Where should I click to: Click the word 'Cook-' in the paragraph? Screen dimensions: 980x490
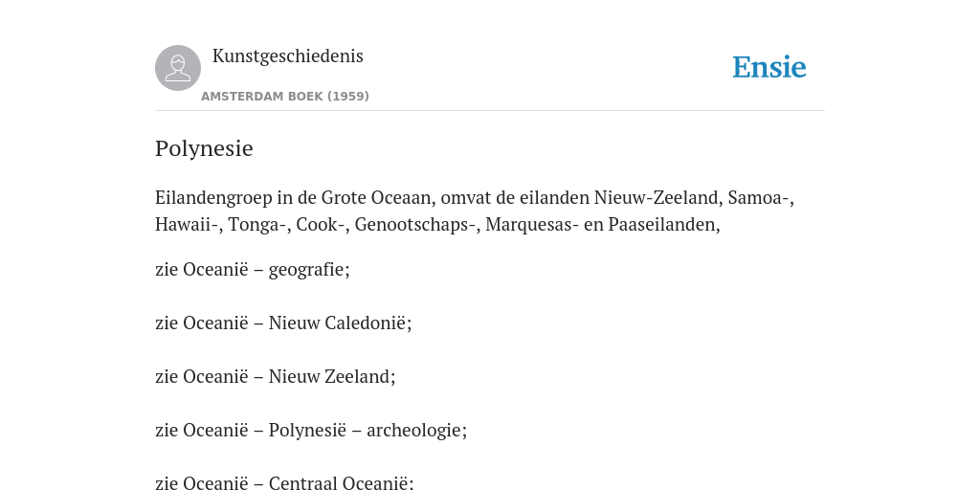click(x=323, y=224)
